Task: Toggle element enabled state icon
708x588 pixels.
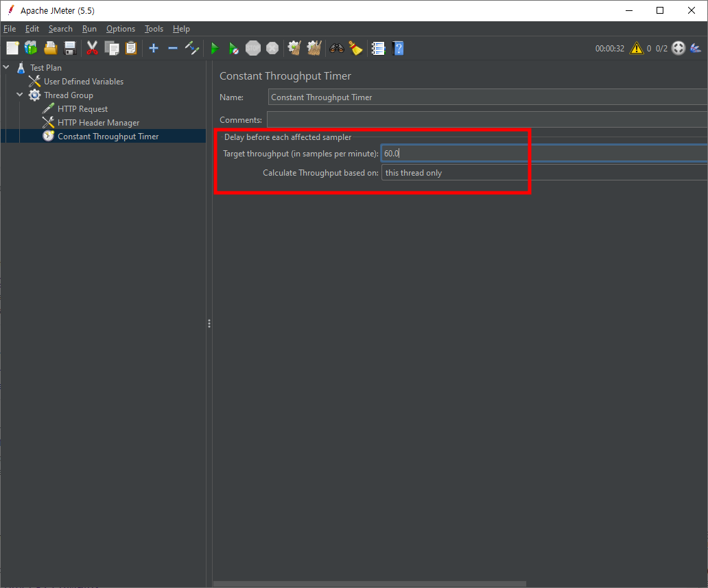Action: 192,48
